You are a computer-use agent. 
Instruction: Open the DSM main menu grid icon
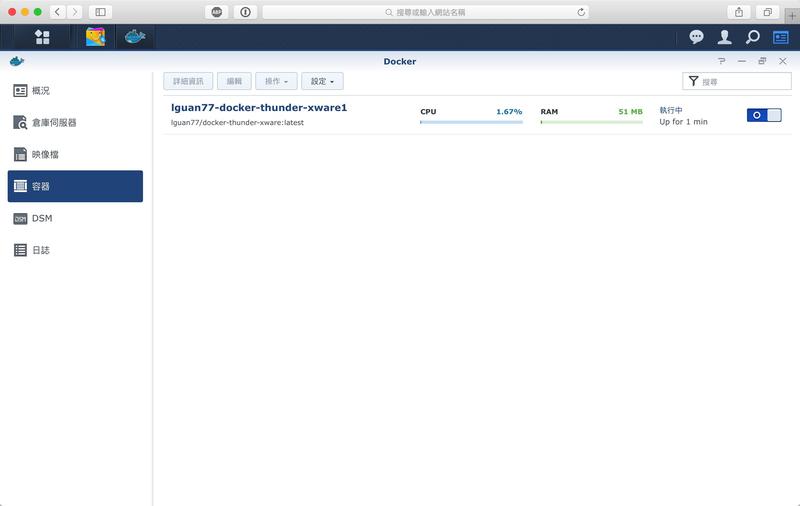(x=42, y=37)
